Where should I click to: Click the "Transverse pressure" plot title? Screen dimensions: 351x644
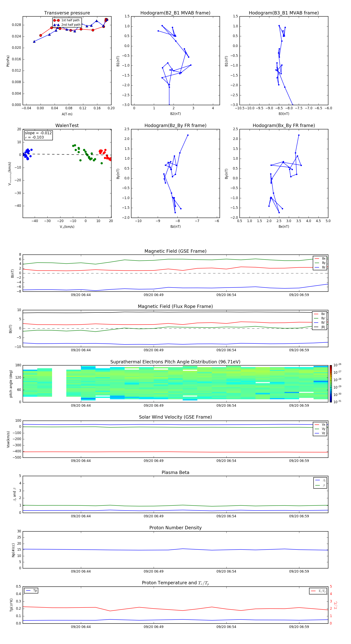click(67, 13)
